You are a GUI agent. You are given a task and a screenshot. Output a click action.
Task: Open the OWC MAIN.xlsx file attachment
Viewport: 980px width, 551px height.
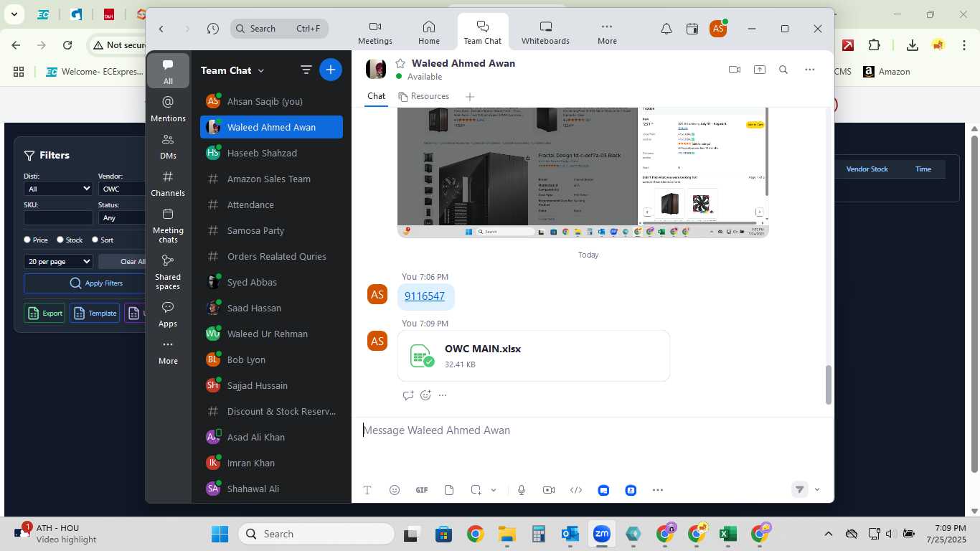534,356
